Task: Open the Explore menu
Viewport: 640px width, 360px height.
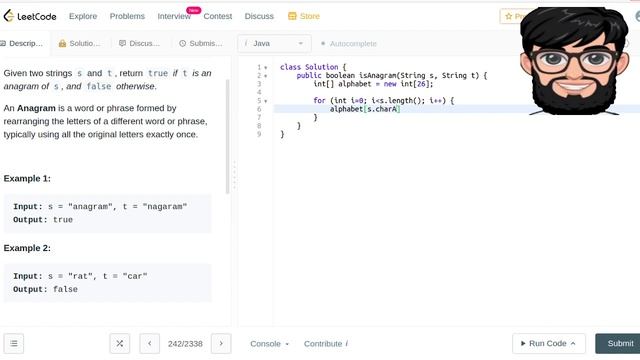Action: 83,16
